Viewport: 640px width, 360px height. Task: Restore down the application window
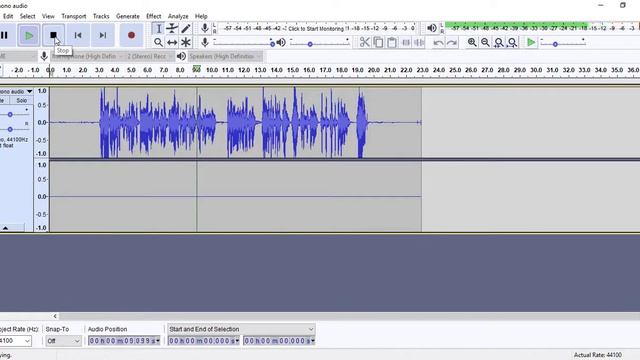(x=622, y=5)
